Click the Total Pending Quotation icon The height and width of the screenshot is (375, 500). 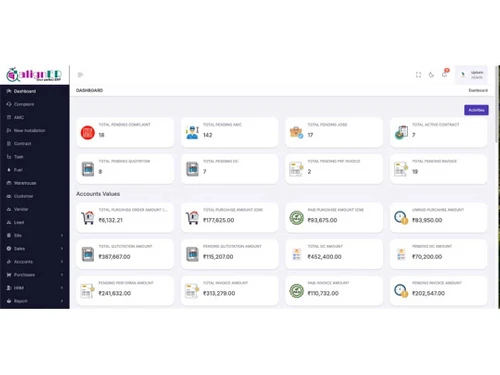(x=88, y=169)
